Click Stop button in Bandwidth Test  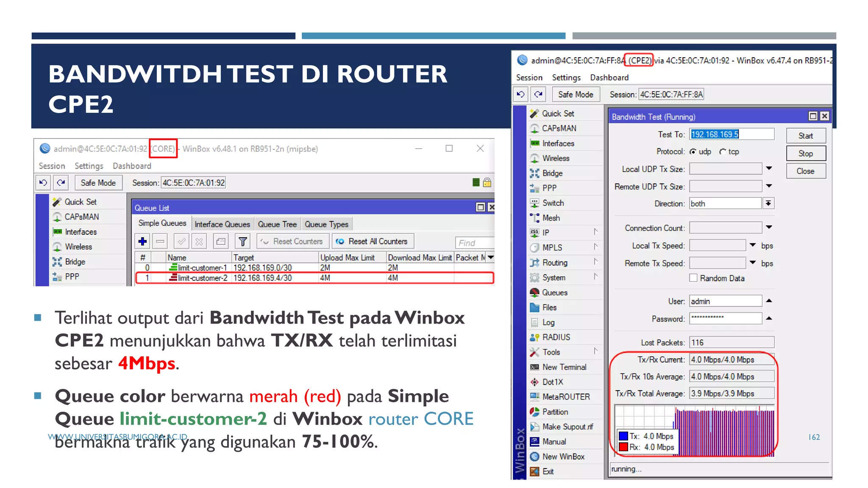[x=806, y=153]
